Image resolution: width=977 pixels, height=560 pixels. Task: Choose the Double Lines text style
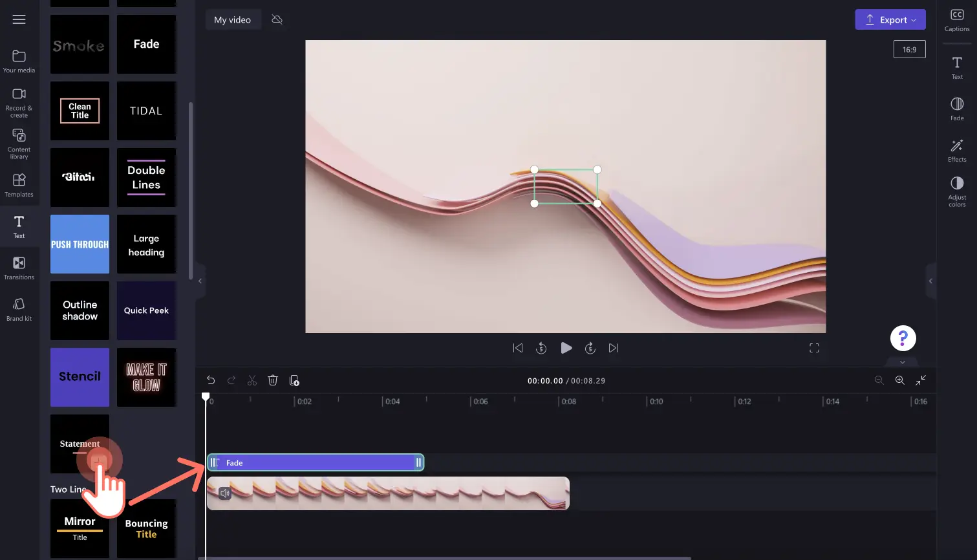pos(146,177)
